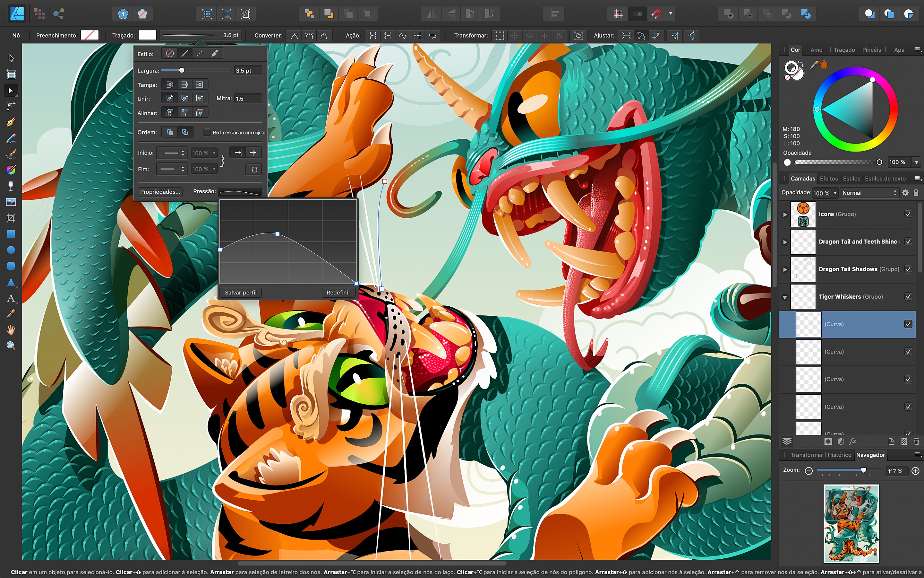This screenshot has width=924, height=578.
Task: Click the Reverse curve action icon
Action: click(x=432, y=36)
